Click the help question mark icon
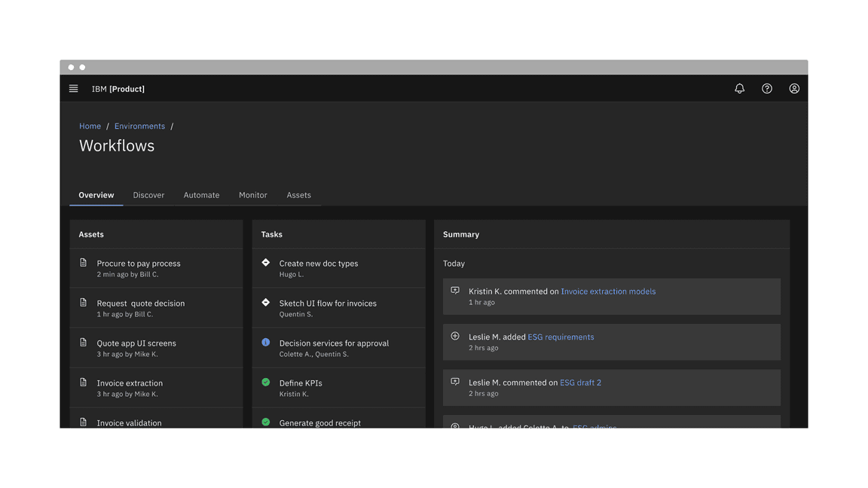The width and height of the screenshot is (868, 488). (x=766, y=89)
